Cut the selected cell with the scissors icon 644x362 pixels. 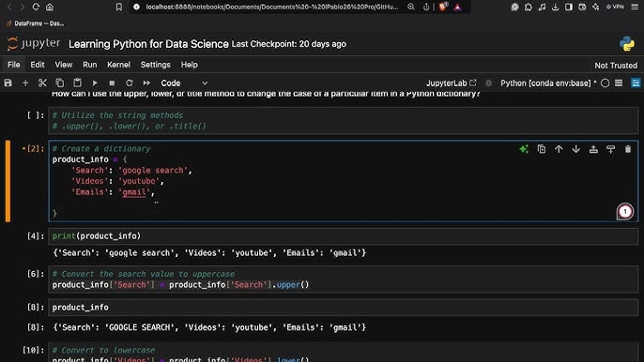(x=42, y=83)
